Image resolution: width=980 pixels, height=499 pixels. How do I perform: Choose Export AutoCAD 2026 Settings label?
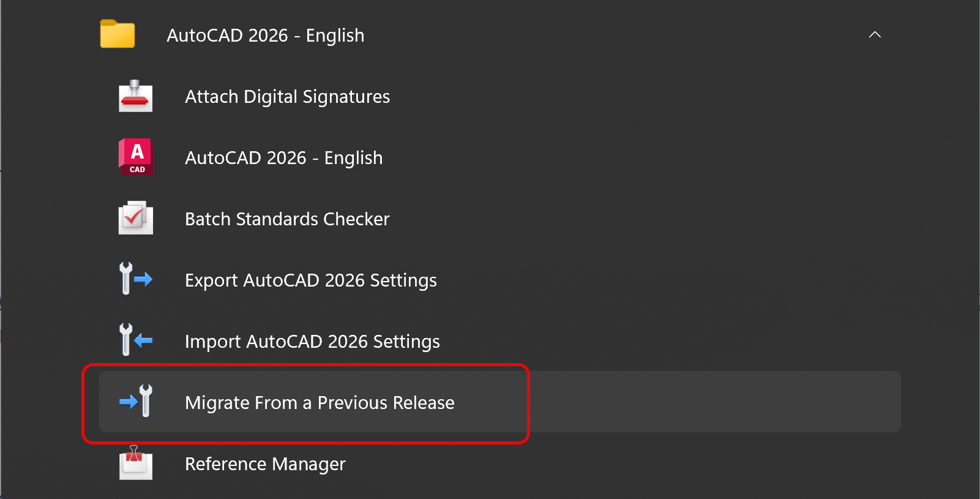310,280
